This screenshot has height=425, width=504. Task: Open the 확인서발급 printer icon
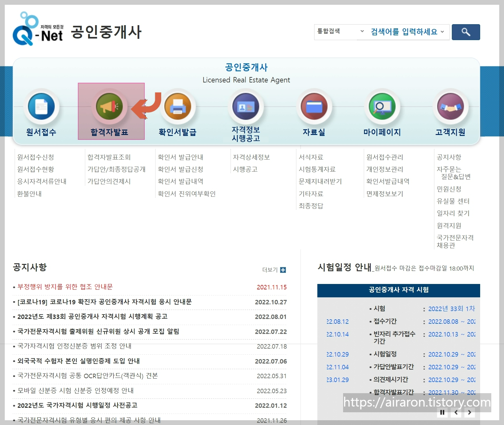178,106
